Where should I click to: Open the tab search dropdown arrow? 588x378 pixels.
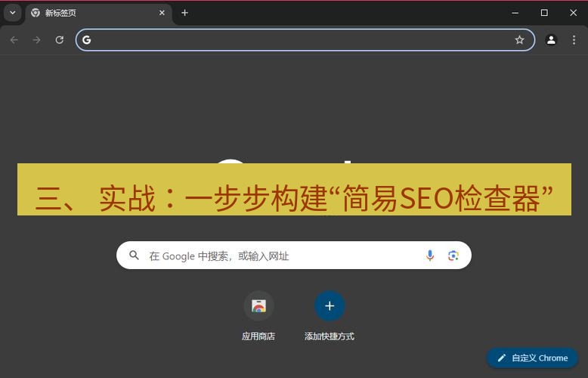pos(12,13)
